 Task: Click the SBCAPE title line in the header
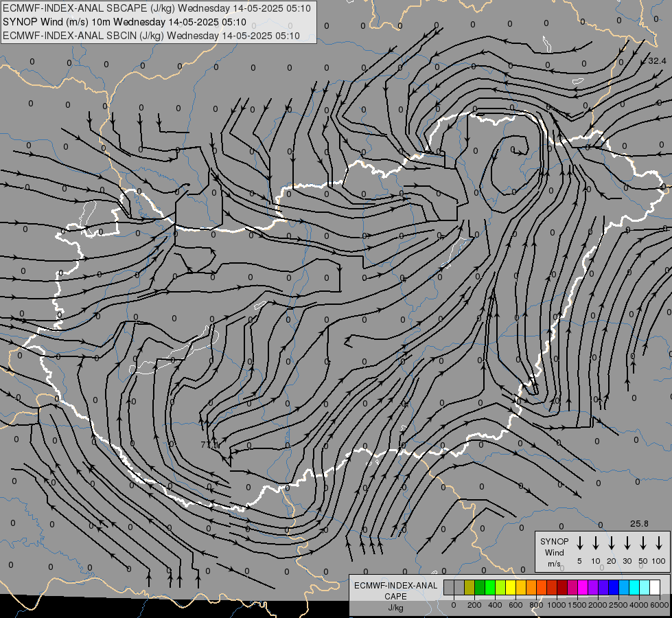[x=157, y=8]
